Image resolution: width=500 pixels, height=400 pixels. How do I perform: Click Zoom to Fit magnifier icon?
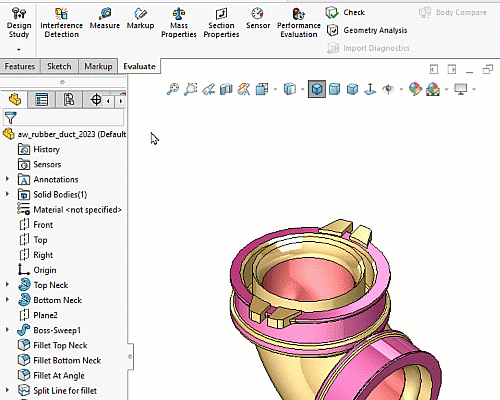(172, 89)
